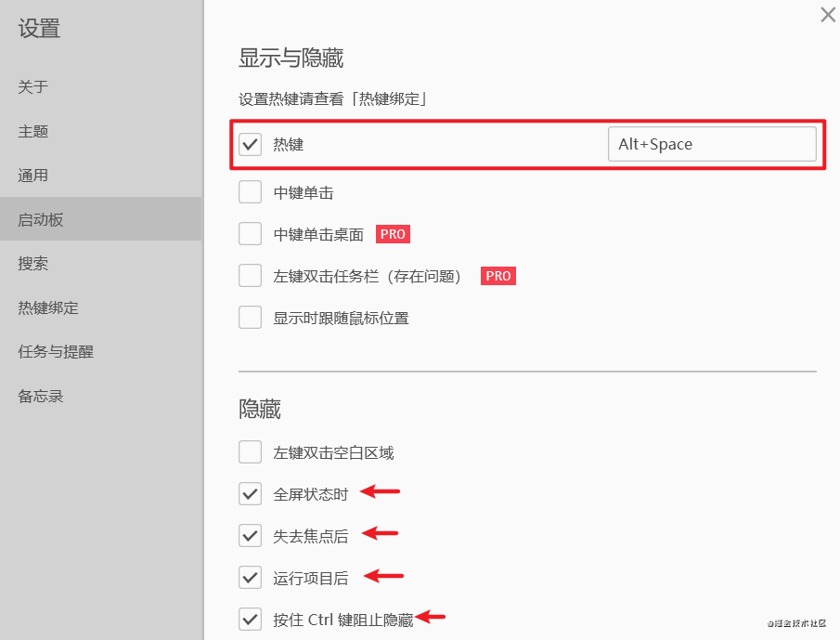This screenshot has width=840, height=640.
Task: Enable the 中键单击 checkbox
Action: [x=251, y=193]
